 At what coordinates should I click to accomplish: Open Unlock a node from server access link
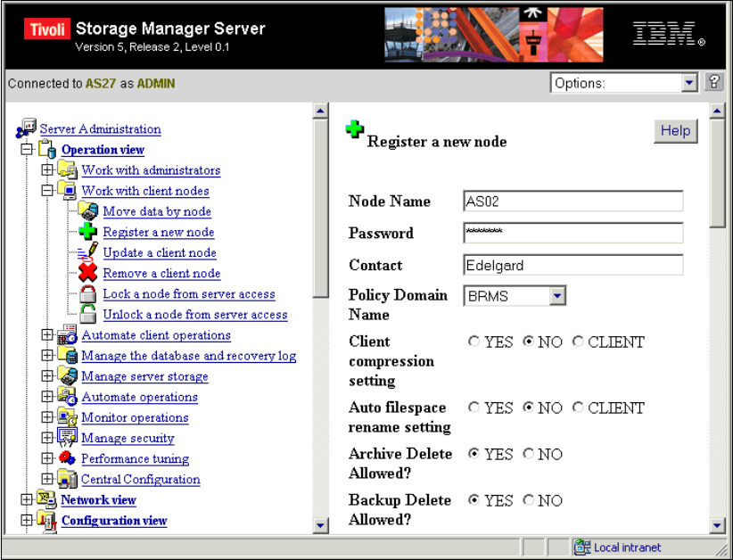[195, 314]
